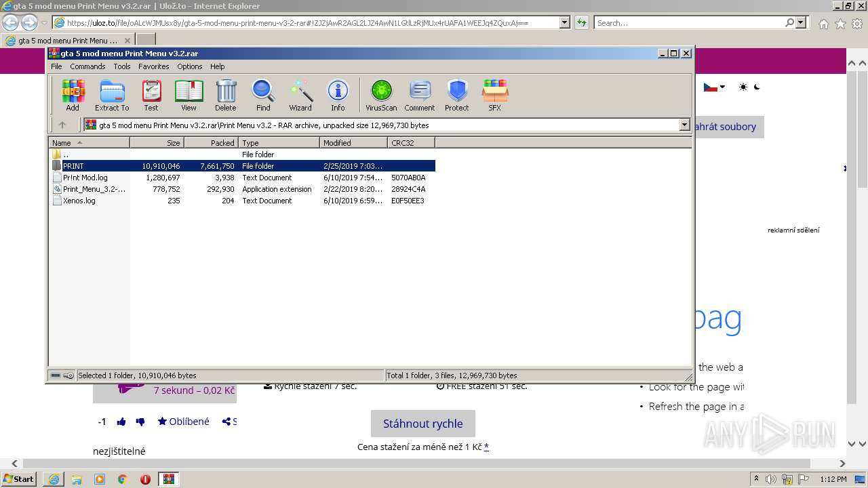Screen dimensions: 868x488
Task: Select the Xenos.log file
Action: 242,201
